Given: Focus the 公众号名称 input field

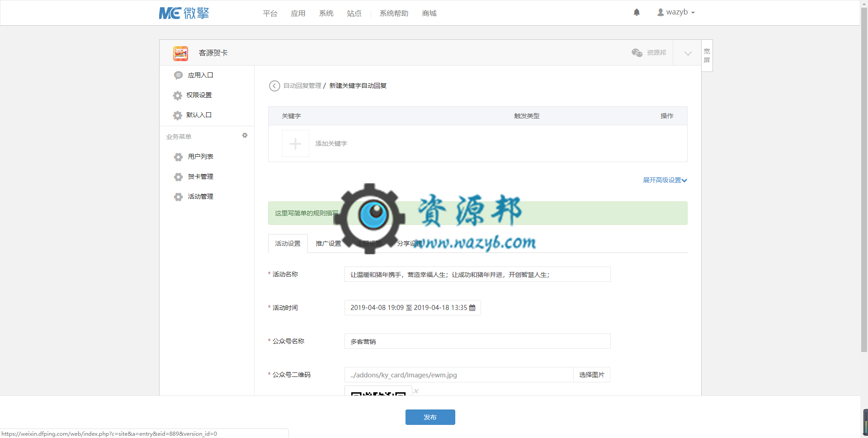Looking at the screenshot, I should pos(477,341).
